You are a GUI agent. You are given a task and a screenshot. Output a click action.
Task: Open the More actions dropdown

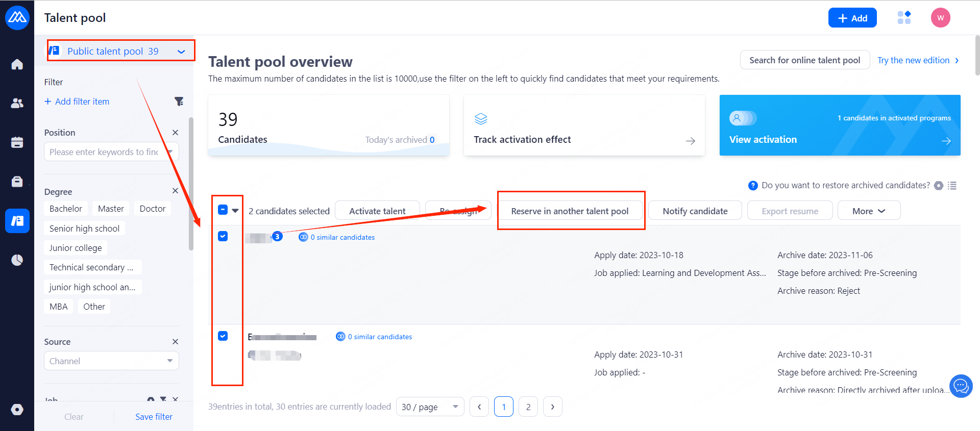tap(869, 211)
